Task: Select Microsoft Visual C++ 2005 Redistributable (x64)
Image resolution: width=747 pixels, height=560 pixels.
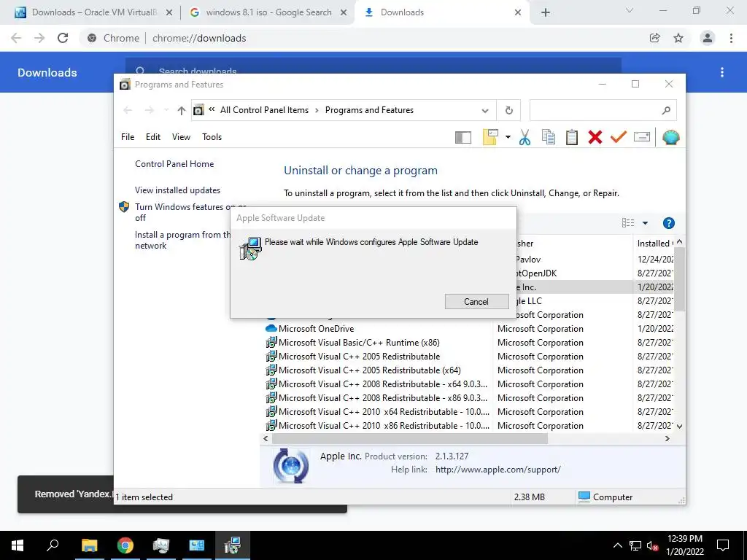Action: point(363,370)
